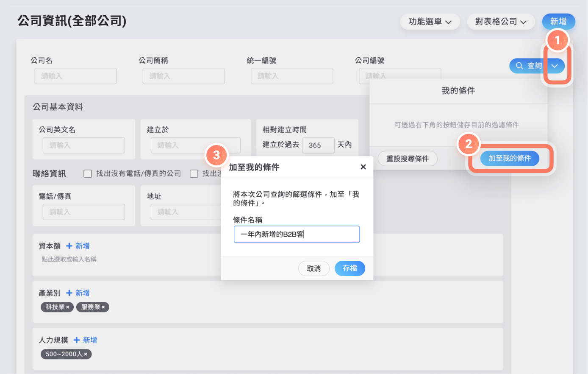The width and height of the screenshot is (588, 374).
Task: Click the 統一編號 input field
Action: tap(292, 76)
